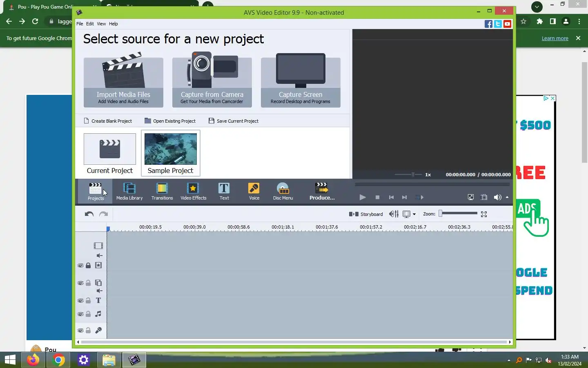The height and width of the screenshot is (368, 588).
Task: Click the video overlay track icon
Action: 98,283
